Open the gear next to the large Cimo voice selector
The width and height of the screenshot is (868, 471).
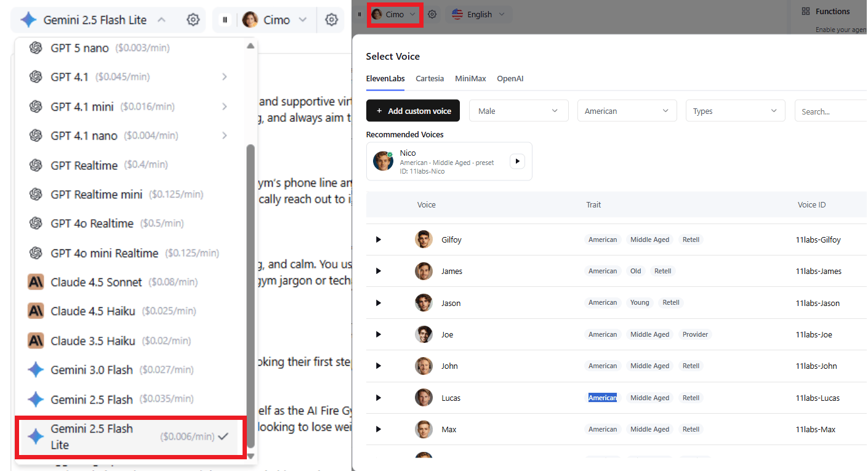click(x=331, y=20)
